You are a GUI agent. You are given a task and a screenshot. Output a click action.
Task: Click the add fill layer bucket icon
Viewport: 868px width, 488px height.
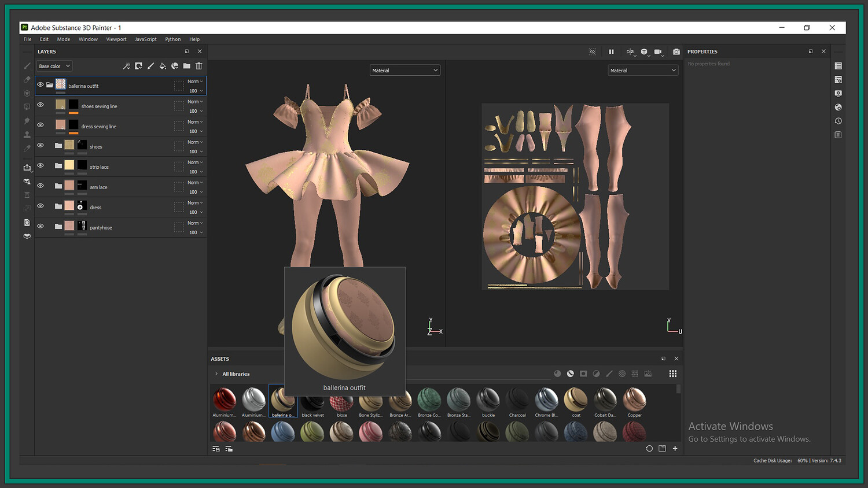pos(163,66)
